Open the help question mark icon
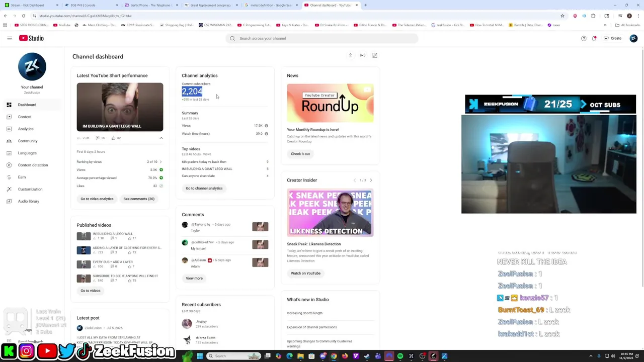644x362 pixels. tap(584, 38)
